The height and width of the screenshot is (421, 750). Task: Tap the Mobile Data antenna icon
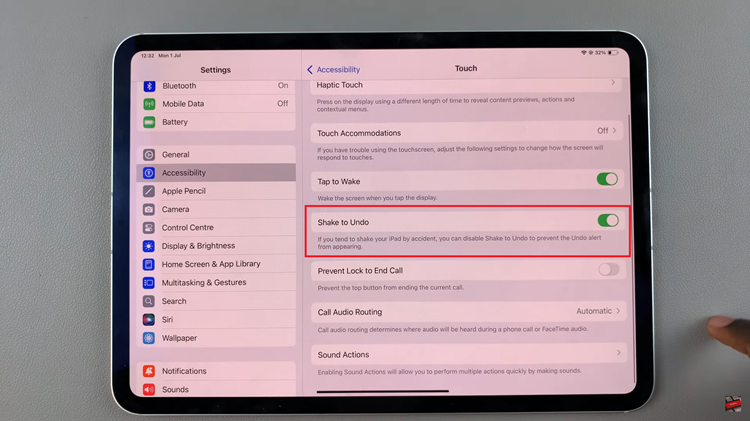coord(149,104)
